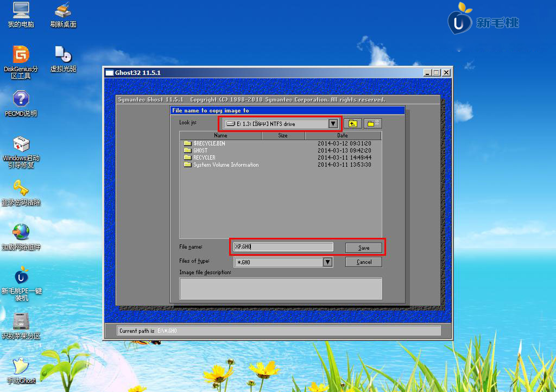Click the date 2014-03-13 09:42:20
This screenshot has height=392, width=556.
click(344, 150)
